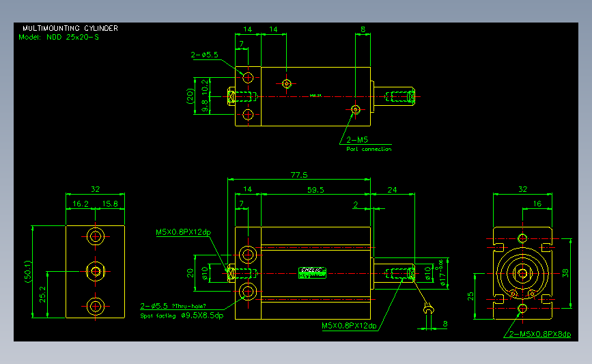Select the 20 vertical dimension in the front view
Screen dimensions: 592x364
click(x=190, y=272)
